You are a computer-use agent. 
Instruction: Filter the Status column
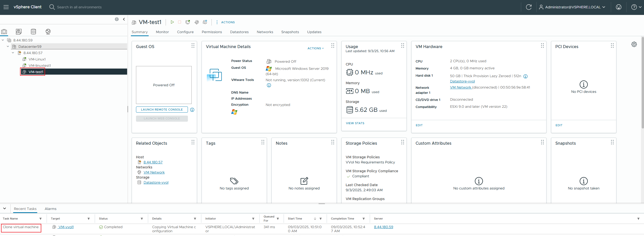pos(142,219)
